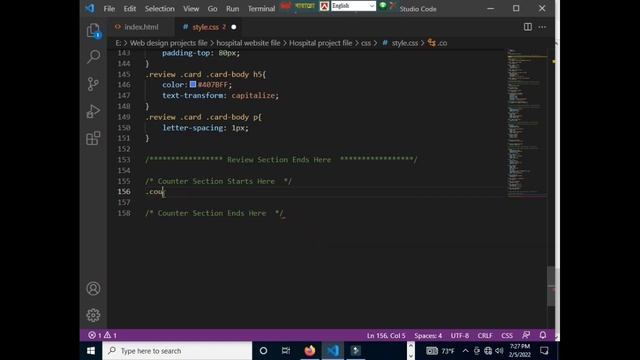The image size is (640, 360).
Task: Open the Source Control view
Action: (x=93, y=84)
